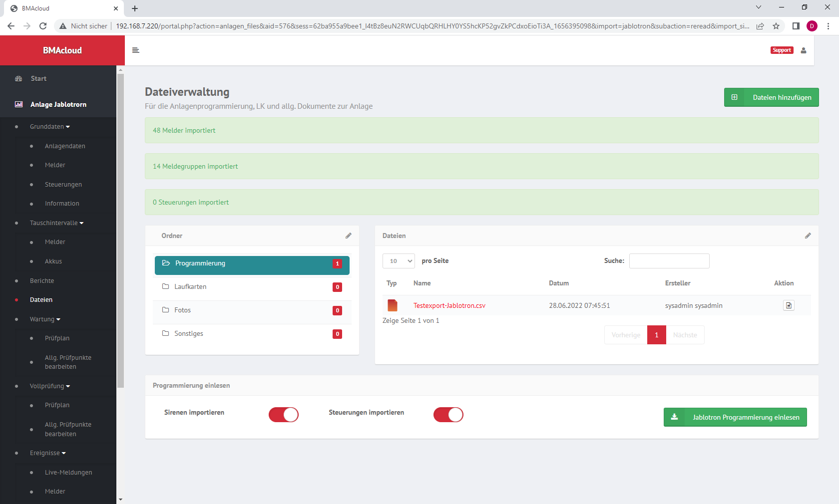Click the Suche input field
Image resolution: width=839 pixels, height=504 pixels.
coord(669,261)
